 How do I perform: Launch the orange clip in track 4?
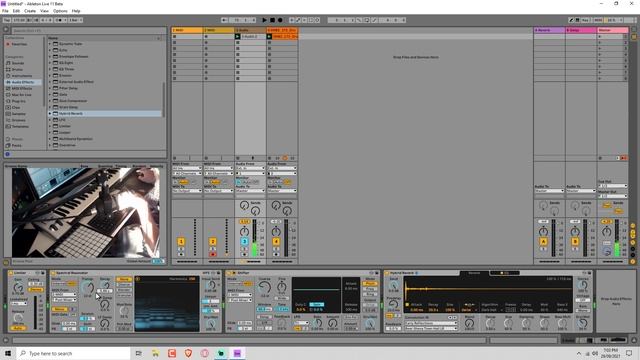(269, 36)
